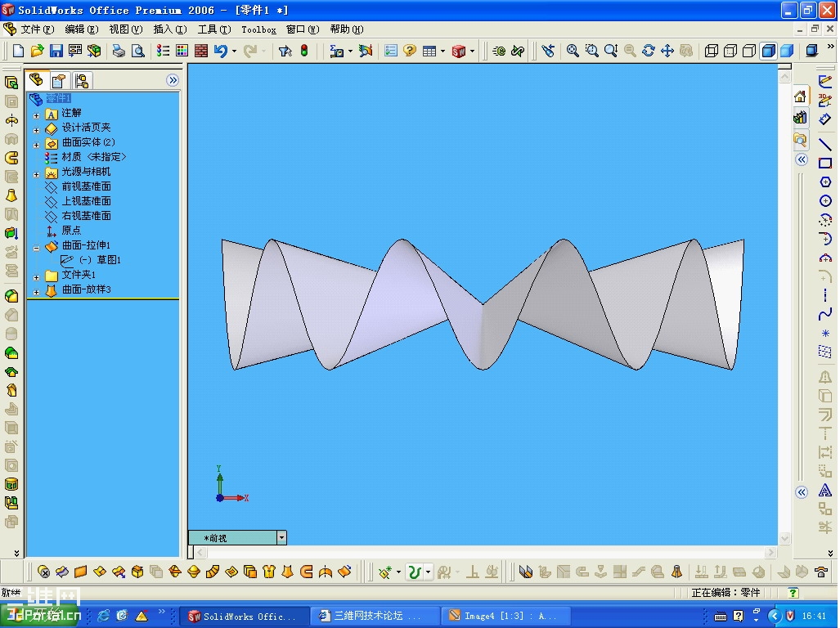
Task: Click the Print icon
Action: (119, 51)
